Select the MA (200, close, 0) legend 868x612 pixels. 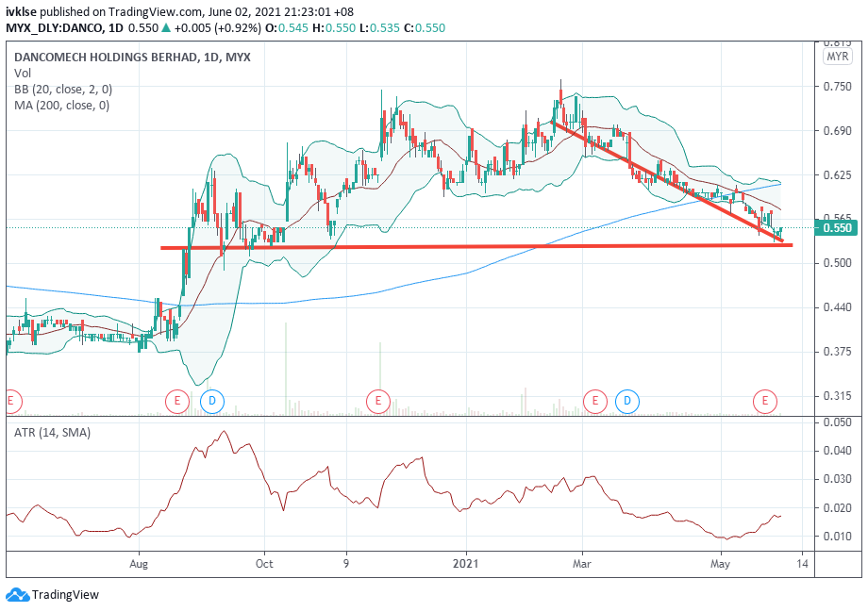[61, 105]
